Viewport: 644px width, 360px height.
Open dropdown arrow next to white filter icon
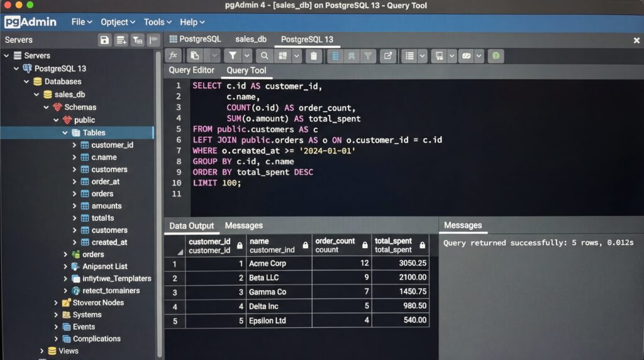point(247,56)
